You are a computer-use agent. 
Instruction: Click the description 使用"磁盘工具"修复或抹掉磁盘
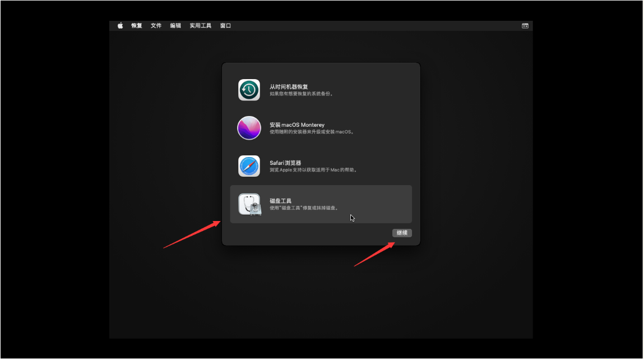point(304,208)
